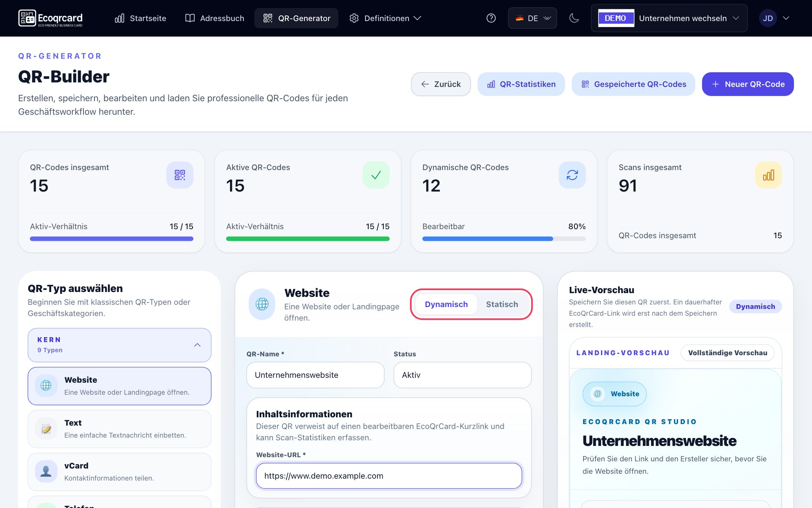Create Neuer QR-Code
The width and height of the screenshot is (812, 508).
(x=748, y=84)
